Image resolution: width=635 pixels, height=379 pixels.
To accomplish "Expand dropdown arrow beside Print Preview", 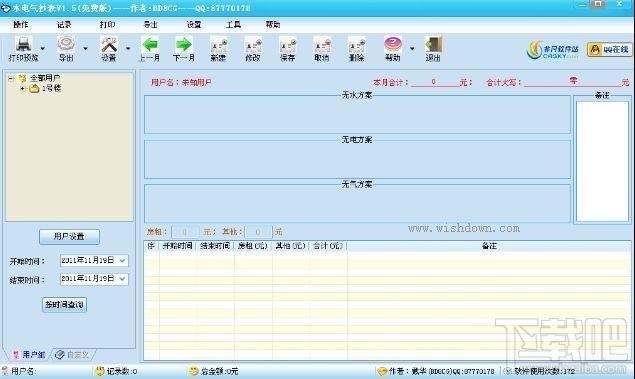I will [x=43, y=49].
